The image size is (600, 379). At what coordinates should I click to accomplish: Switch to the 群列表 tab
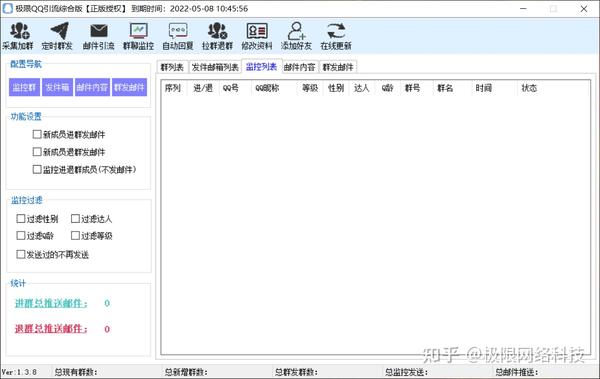172,67
